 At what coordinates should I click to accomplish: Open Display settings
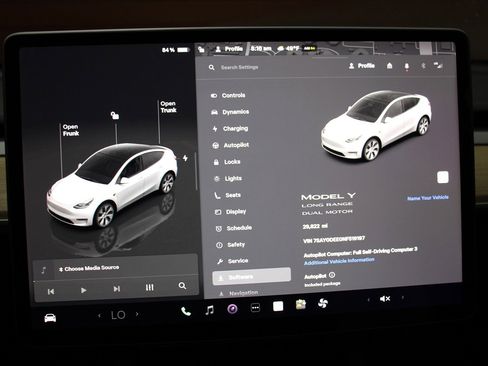(x=231, y=212)
